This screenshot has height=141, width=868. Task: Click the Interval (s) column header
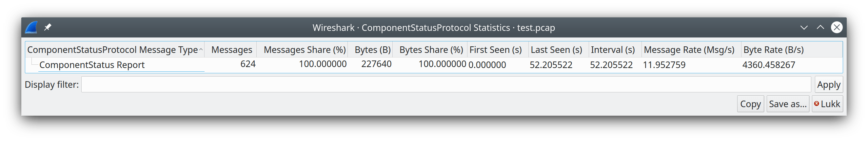coord(613,50)
